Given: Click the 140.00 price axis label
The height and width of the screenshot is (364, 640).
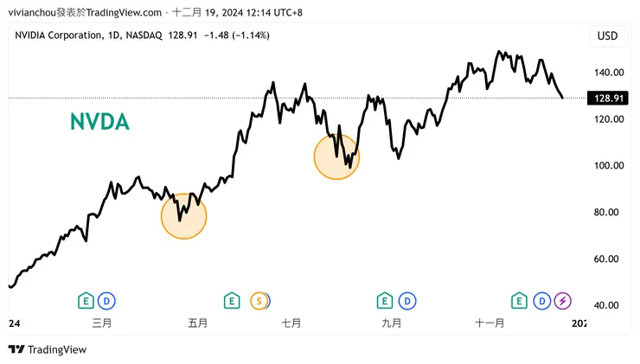Looking at the screenshot, I should tap(606, 73).
